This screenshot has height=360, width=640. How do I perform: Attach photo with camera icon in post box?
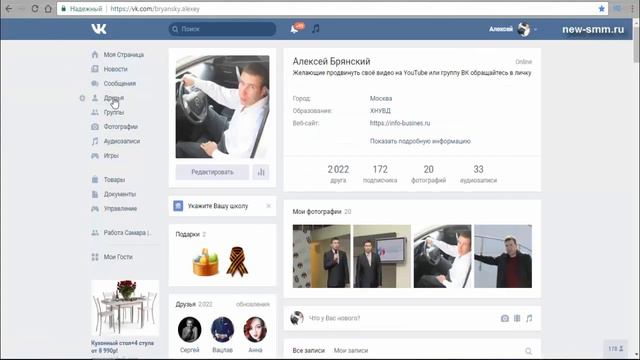(x=504, y=318)
